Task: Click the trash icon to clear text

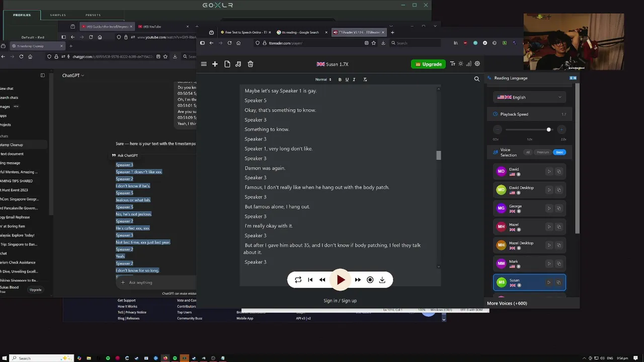Action: [x=251, y=64]
